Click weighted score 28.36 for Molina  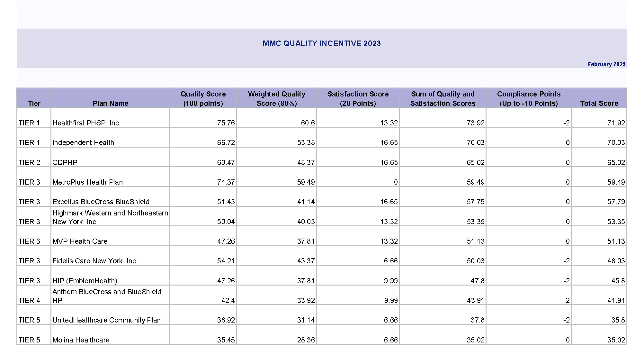(x=306, y=340)
